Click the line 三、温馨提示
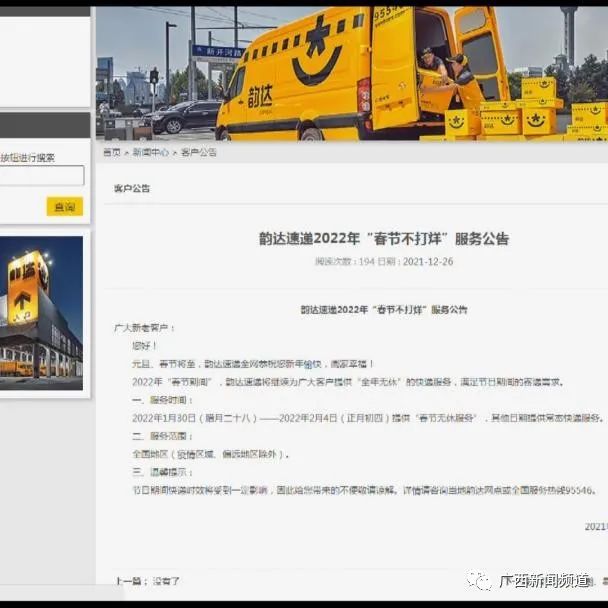This screenshot has height=608, width=608. coord(162,472)
